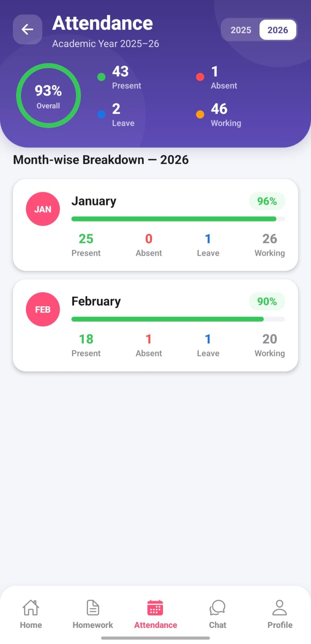Select the 2026 year toggle

tap(278, 30)
